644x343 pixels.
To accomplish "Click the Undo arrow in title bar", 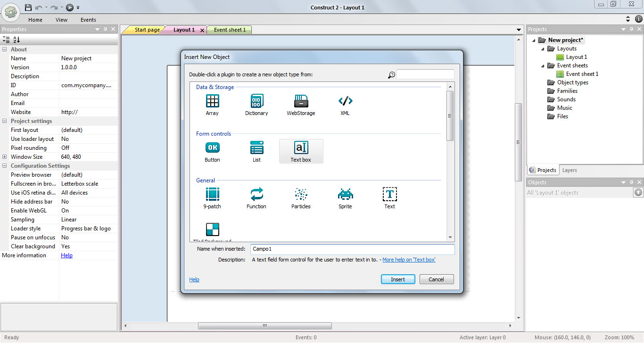I will tap(39, 7).
